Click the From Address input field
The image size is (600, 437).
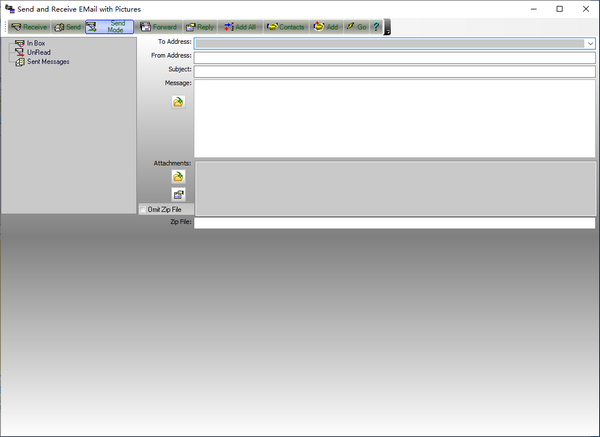click(394, 57)
